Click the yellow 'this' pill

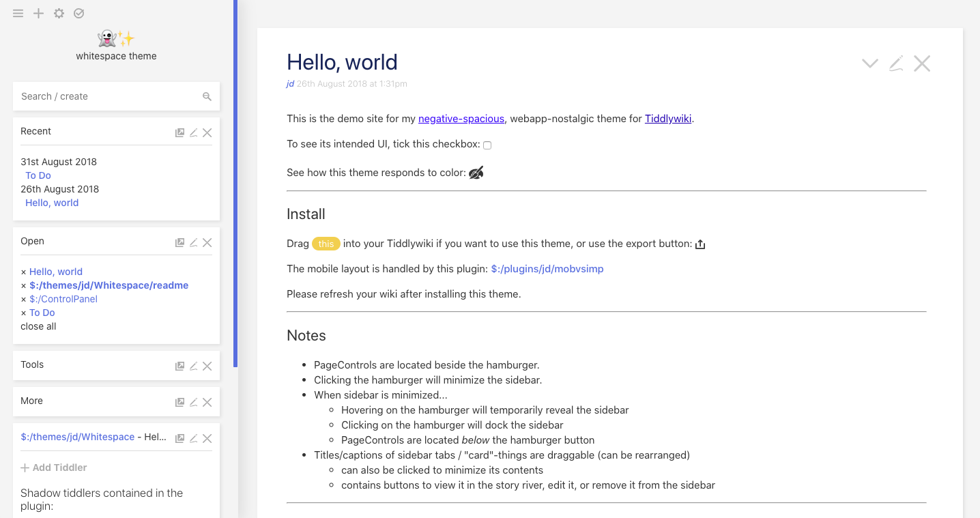326,244
